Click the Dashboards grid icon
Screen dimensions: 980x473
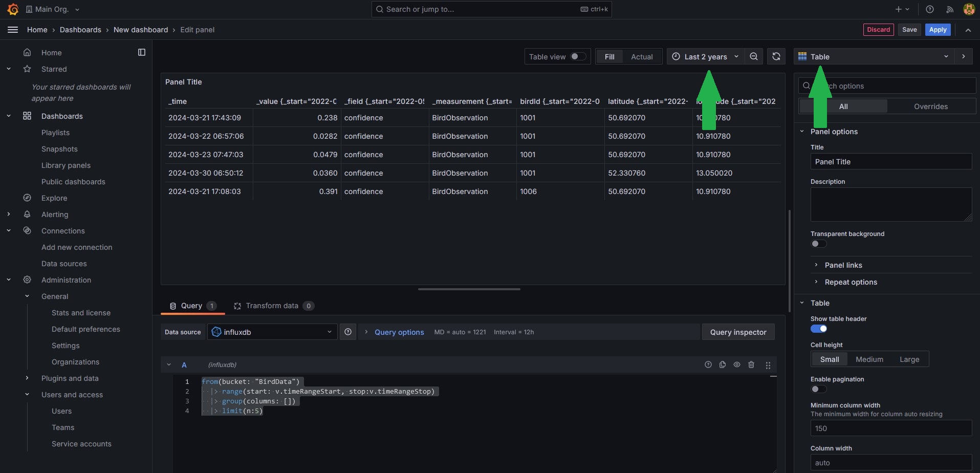tap(27, 116)
